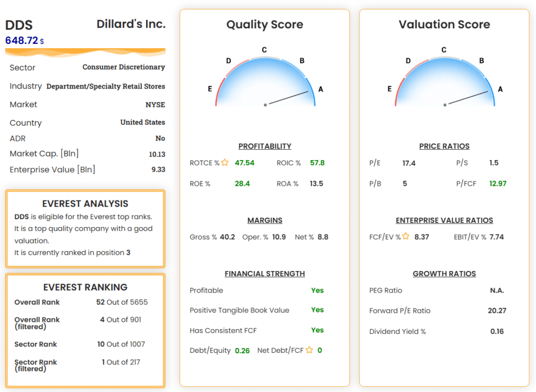536x392 pixels.
Task: Click grade E label on Valuation Score gauge
Action: (389, 89)
